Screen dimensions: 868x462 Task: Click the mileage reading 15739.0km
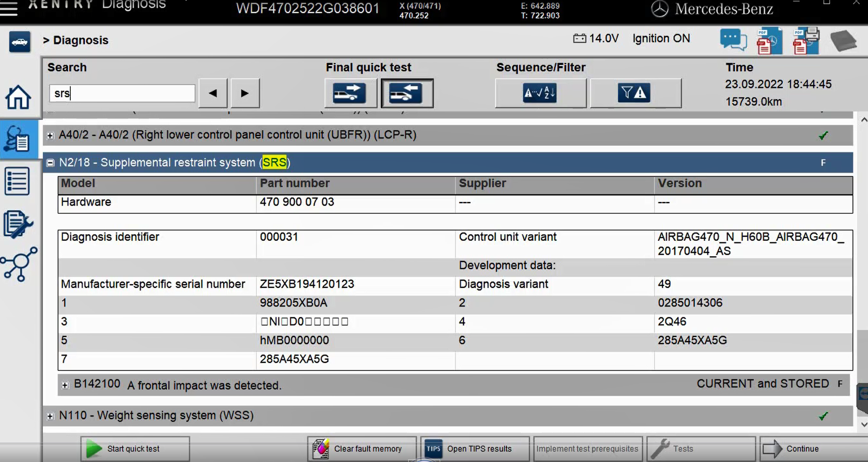tap(753, 102)
